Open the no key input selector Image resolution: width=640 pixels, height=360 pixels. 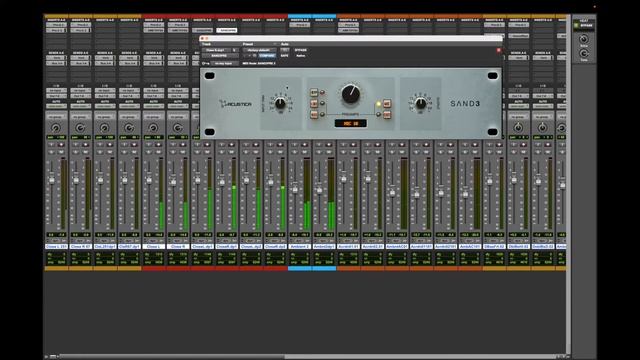224,64
